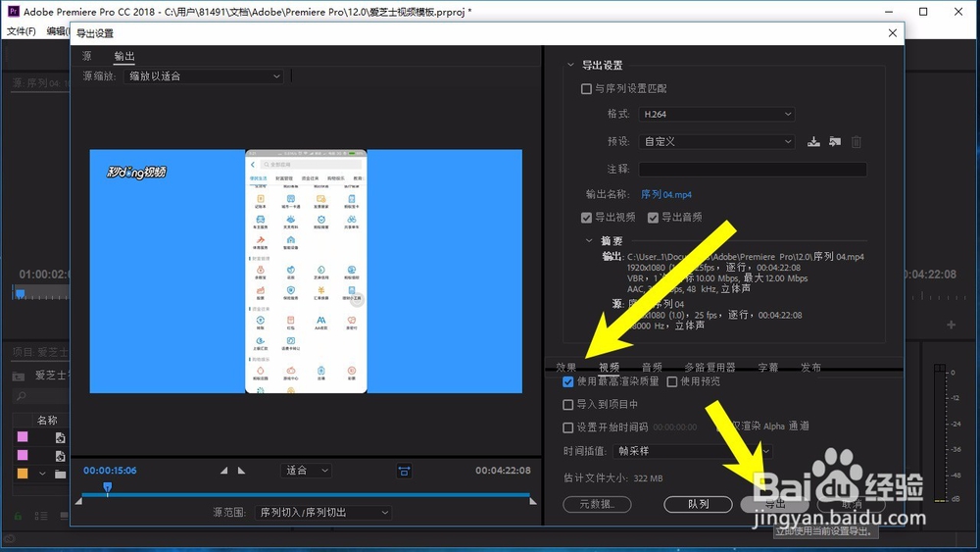Click the estimated file size 322 MB
Viewport: 980px width, 552px height.
point(648,478)
